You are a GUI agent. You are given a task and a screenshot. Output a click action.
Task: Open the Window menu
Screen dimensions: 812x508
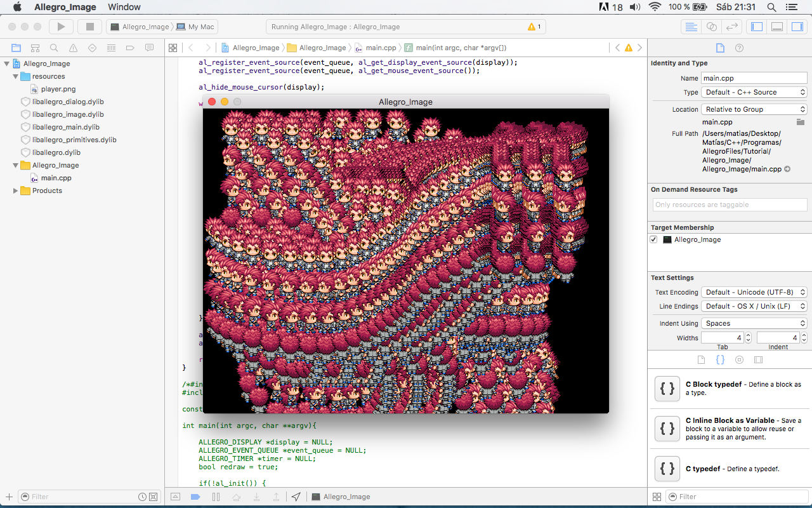[124, 8]
